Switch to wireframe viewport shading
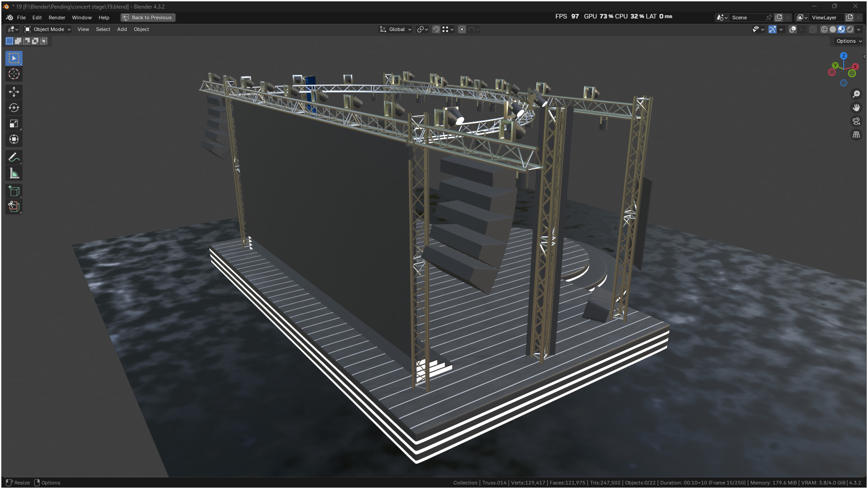This screenshot has height=489, width=868. 824,29
